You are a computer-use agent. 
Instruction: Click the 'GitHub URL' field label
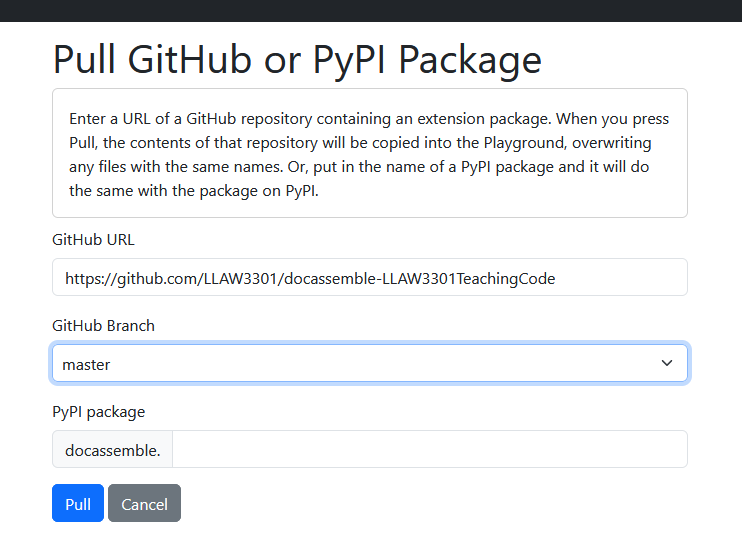(93, 240)
